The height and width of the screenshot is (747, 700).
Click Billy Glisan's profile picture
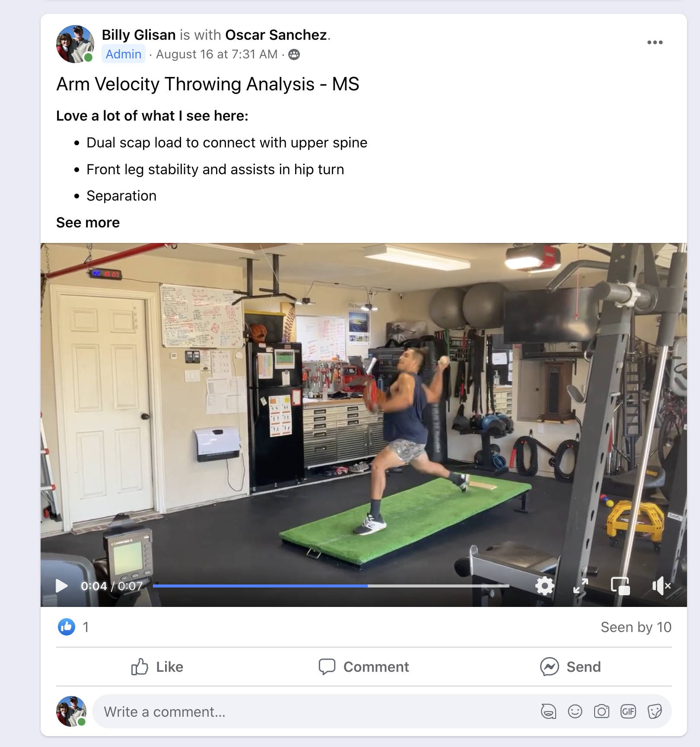(75, 44)
